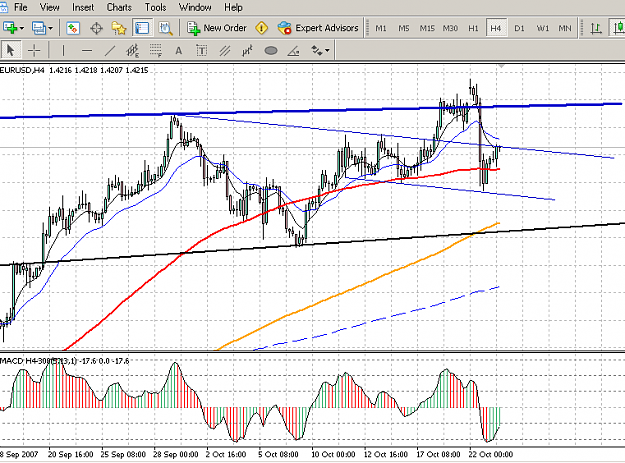Image resolution: width=625 pixels, height=463 pixels.
Task: Open the Insert menu
Action: [83, 7]
